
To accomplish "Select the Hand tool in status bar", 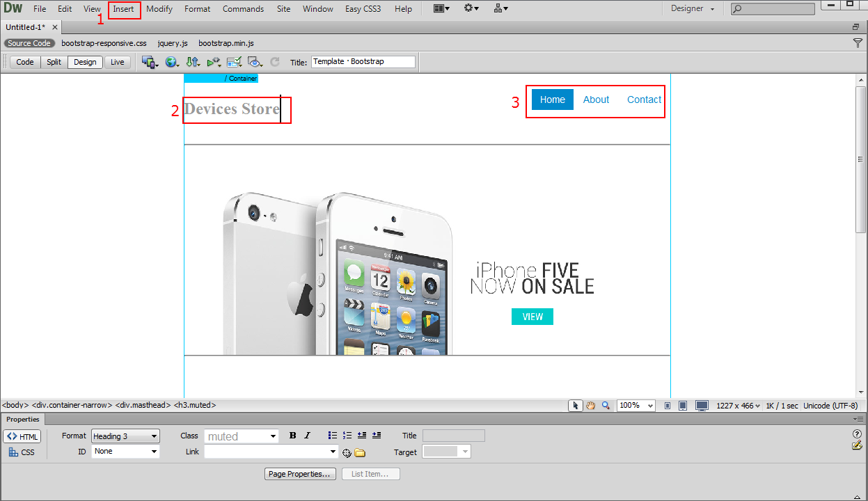I will pos(590,406).
